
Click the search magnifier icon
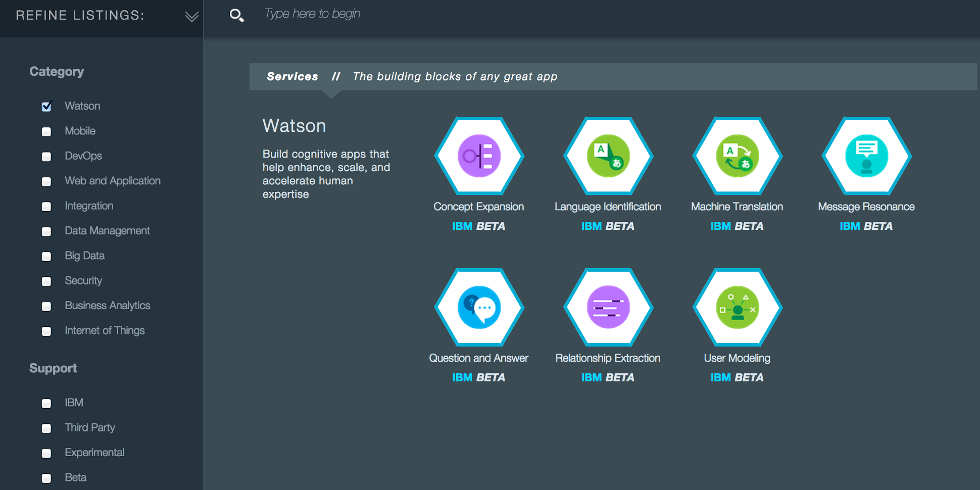236,15
